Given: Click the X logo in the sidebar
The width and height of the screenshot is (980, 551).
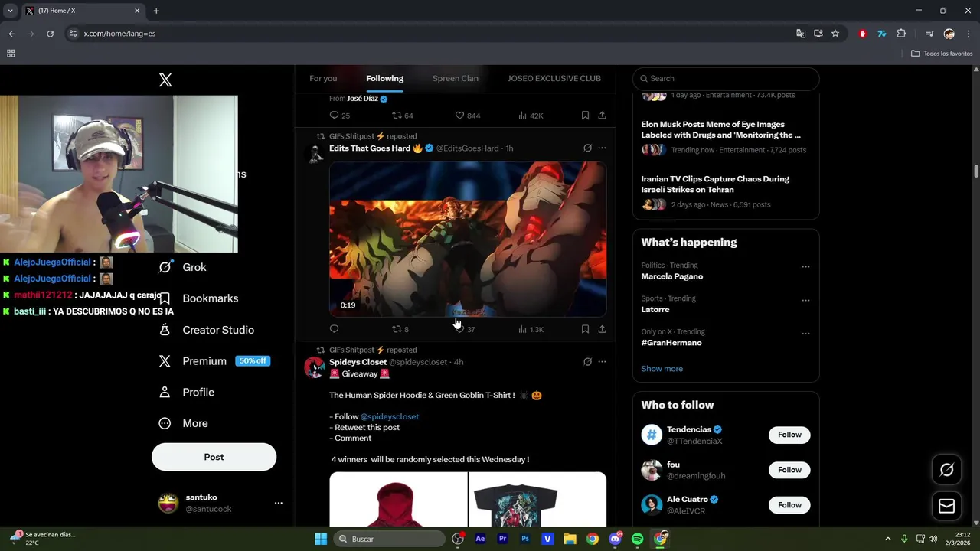Looking at the screenshot, I should pos(165,80).
